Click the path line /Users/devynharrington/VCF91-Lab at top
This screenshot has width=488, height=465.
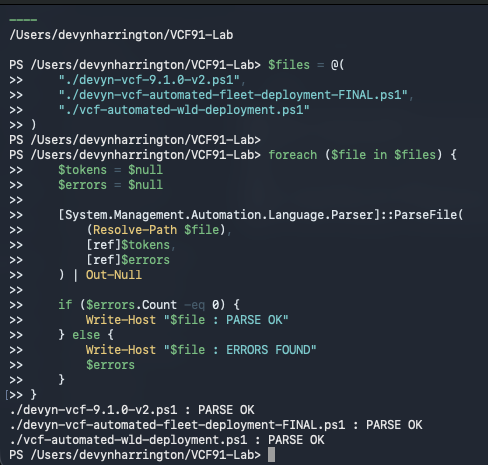pyautogui.click(x=121, y=35)
